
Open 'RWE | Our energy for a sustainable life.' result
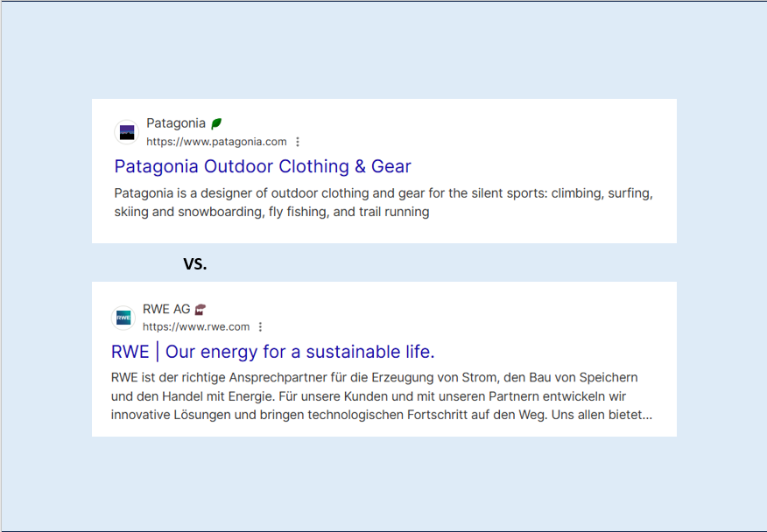pyautogui.click(x=272, y=352)
